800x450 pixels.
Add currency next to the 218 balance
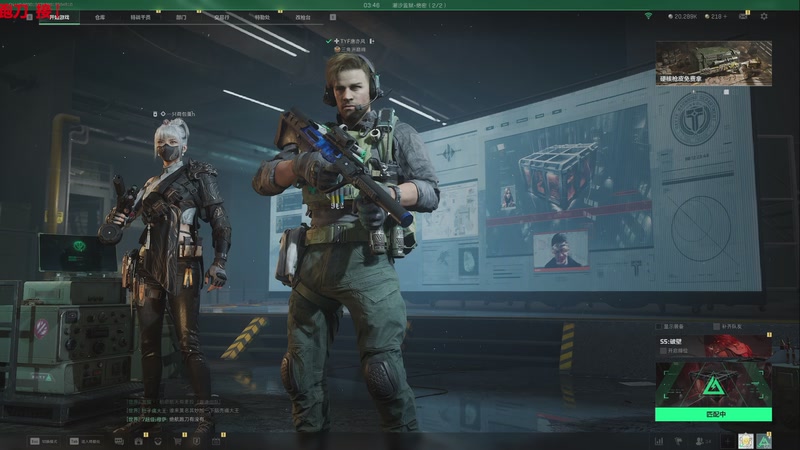[725, 16]
